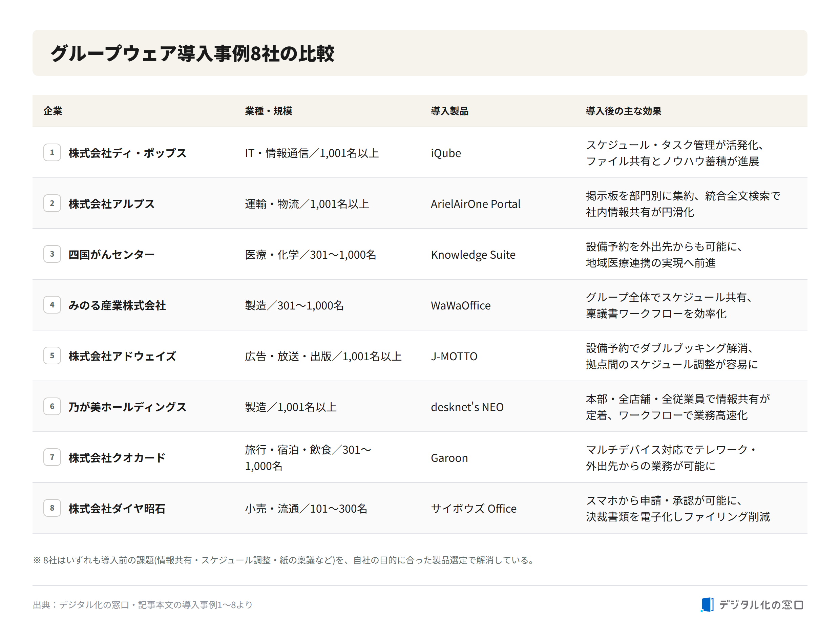Select company name 株式会社ダイヤ昭石
The image size is (840, 644).
point(117,508)
